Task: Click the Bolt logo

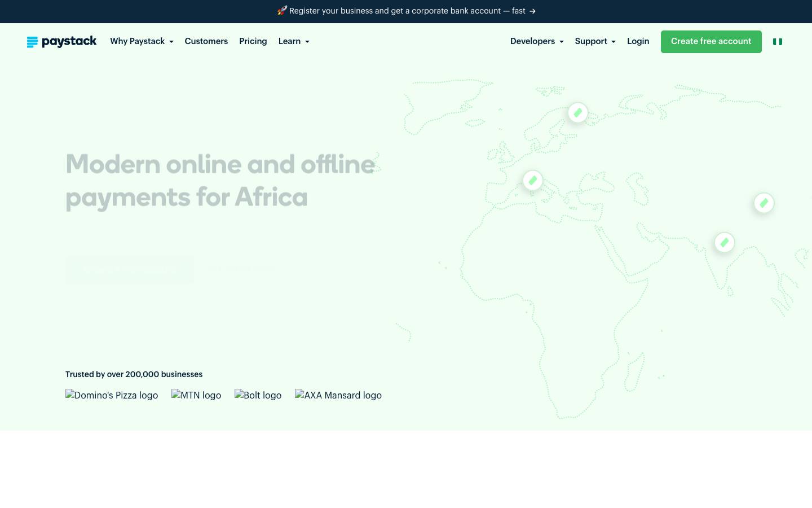Action: 258,395
